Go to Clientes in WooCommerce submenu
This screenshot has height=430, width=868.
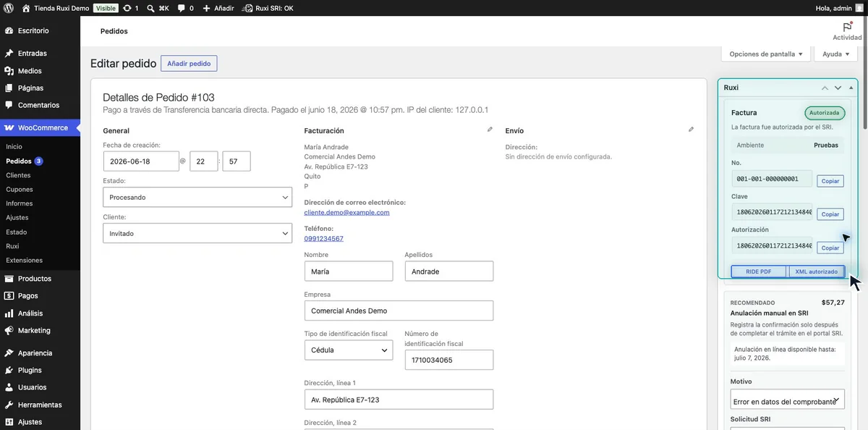pos(18,175)
